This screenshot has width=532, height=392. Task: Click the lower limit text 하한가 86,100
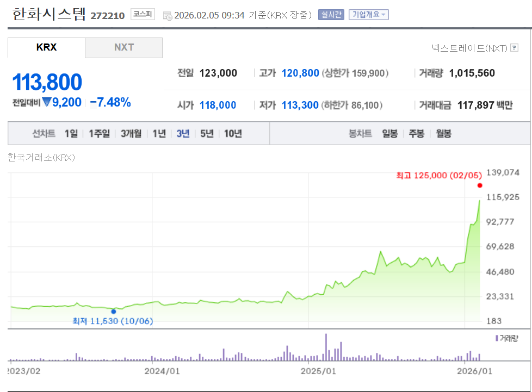tap(352, 105)
